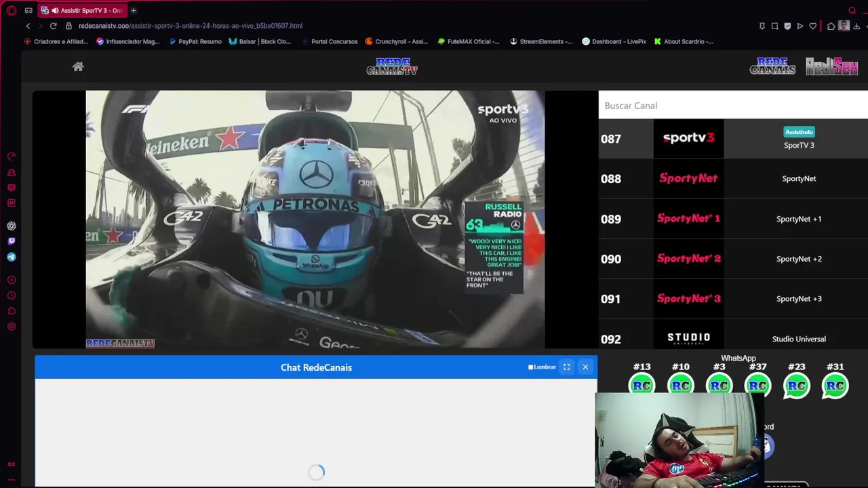The image size is (868, 488).
Task: Open user profile avatar in toolbar
Action: (x=844, y=26)
